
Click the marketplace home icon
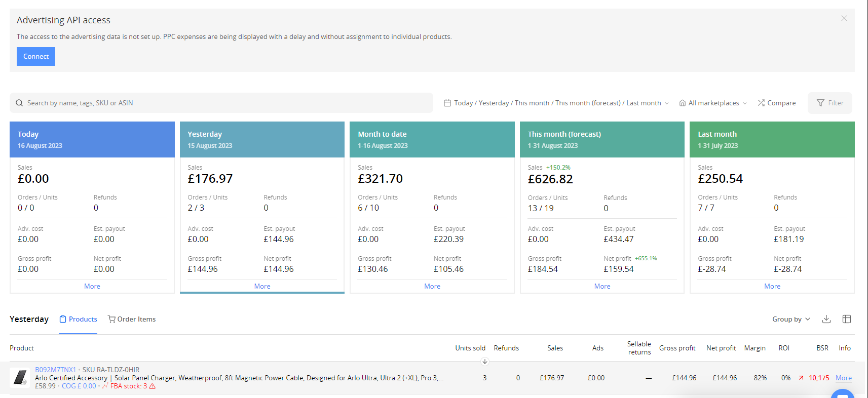683,103
